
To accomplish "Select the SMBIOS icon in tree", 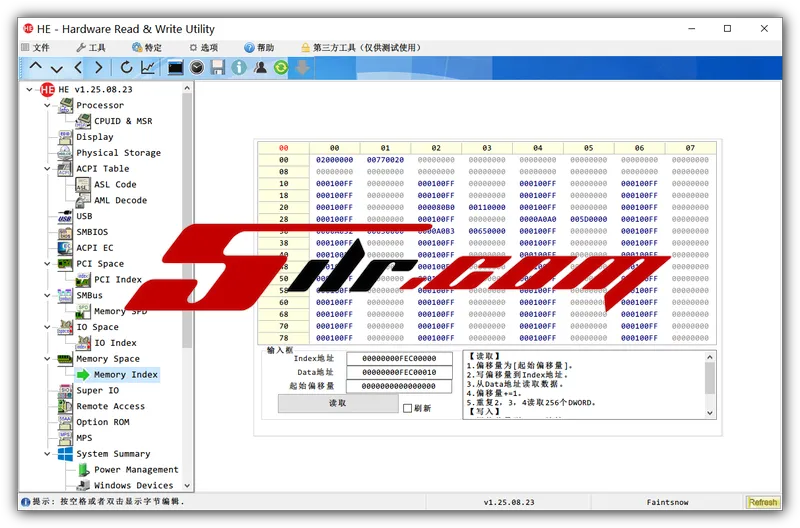I will click(65, 232).
